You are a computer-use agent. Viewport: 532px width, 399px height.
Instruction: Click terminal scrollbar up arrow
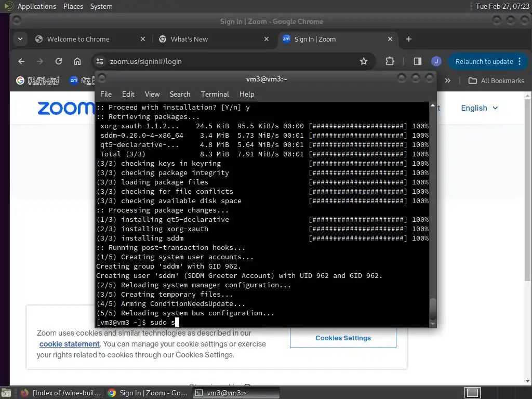[x=433, y=105]
